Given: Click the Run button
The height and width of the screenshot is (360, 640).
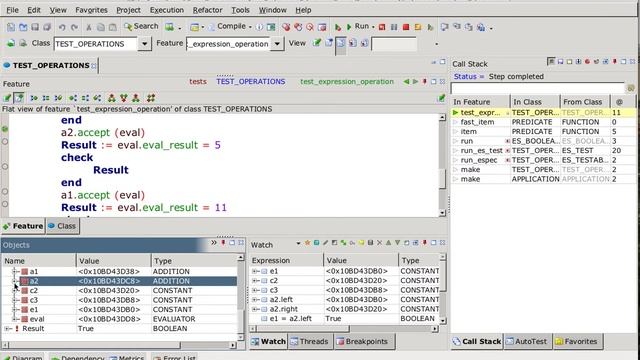Looking at the screenshot, I should (358, 27).
